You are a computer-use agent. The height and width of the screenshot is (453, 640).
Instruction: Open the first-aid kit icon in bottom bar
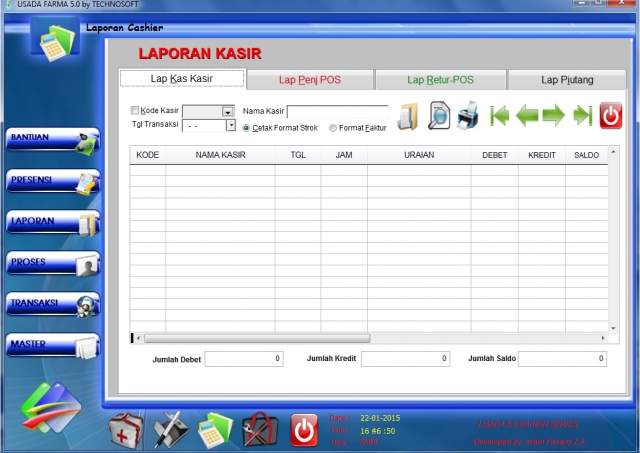coord(125,429)
